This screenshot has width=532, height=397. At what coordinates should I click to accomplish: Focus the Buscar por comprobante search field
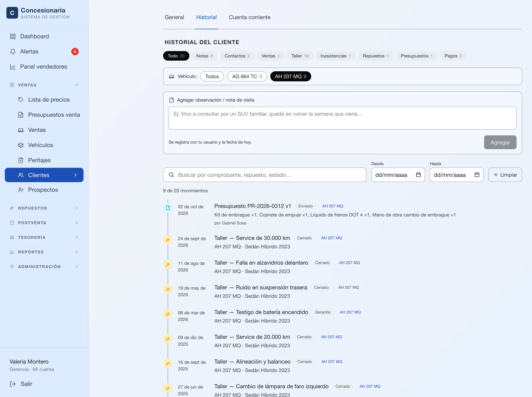pos(265,175)
